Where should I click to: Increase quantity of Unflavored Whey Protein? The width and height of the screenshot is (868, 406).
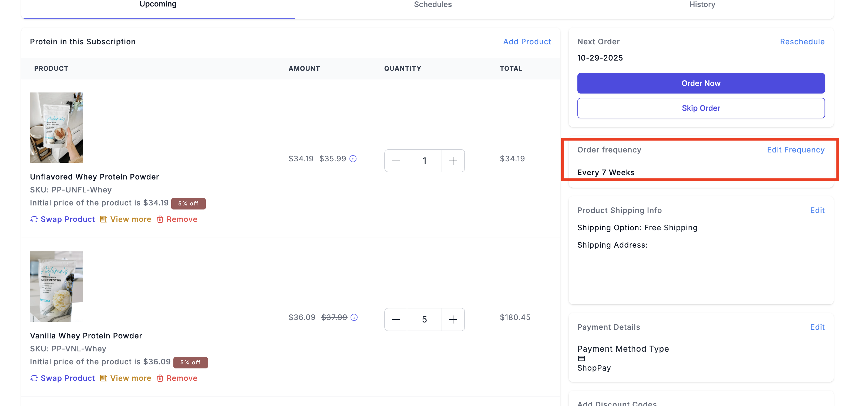453,161
